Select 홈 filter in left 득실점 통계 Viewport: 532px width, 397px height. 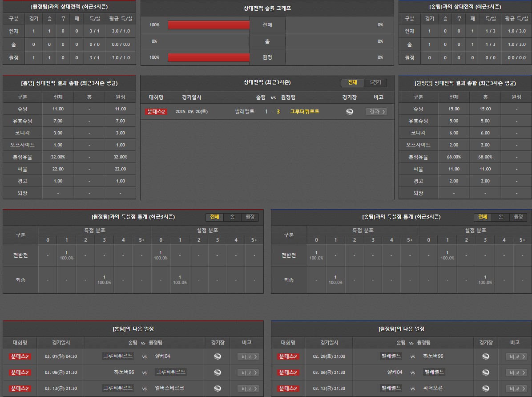coord(232,217)
